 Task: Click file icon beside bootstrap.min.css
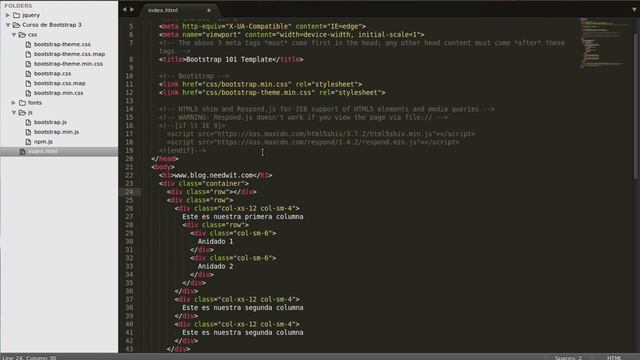(28, 93)
